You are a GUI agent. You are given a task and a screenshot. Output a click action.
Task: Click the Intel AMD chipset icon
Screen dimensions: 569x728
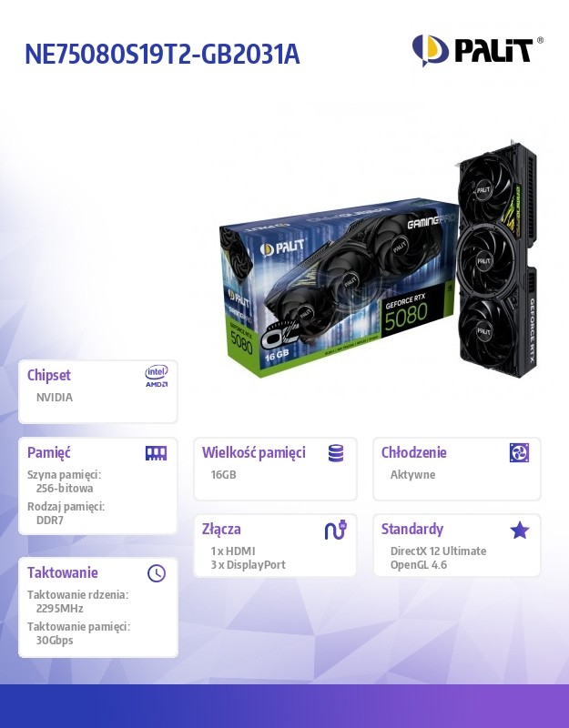(x=157, y=376)
